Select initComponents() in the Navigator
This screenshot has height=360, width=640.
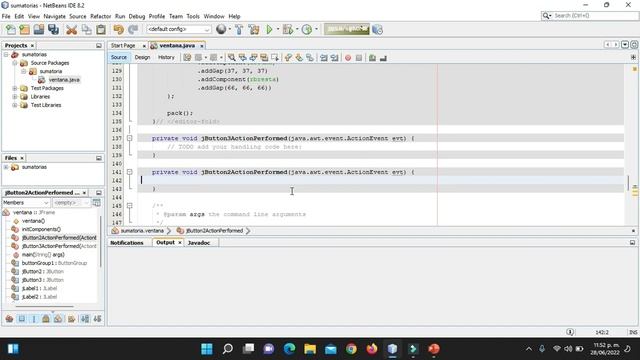coord(41,229)
